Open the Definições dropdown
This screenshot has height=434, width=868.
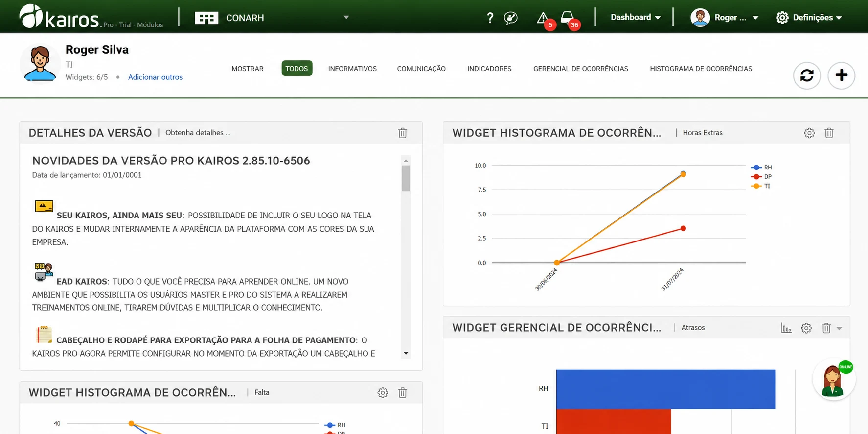[817, 18]
